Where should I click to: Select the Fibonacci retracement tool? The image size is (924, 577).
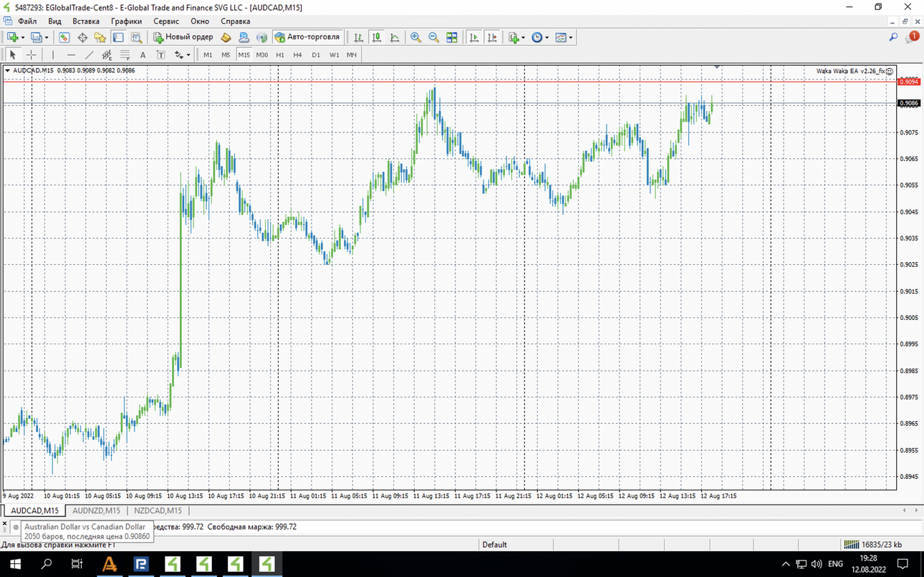(x=125, y=54)
